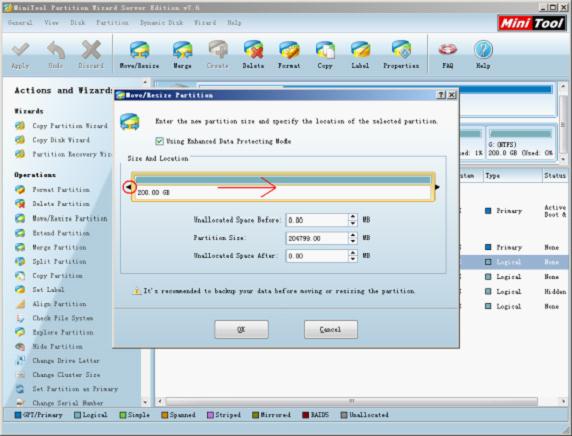Focus the Unallocated Space After field

pyautogui.click(x=317, y=256)
